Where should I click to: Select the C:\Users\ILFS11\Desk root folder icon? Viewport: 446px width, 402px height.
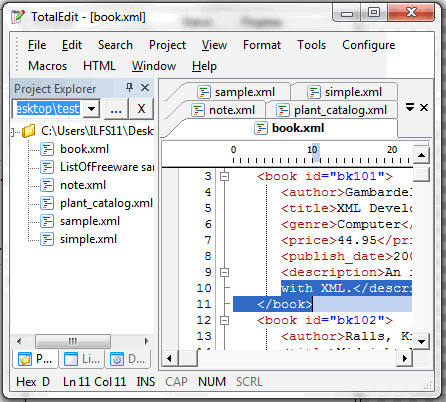click(29, 131)
